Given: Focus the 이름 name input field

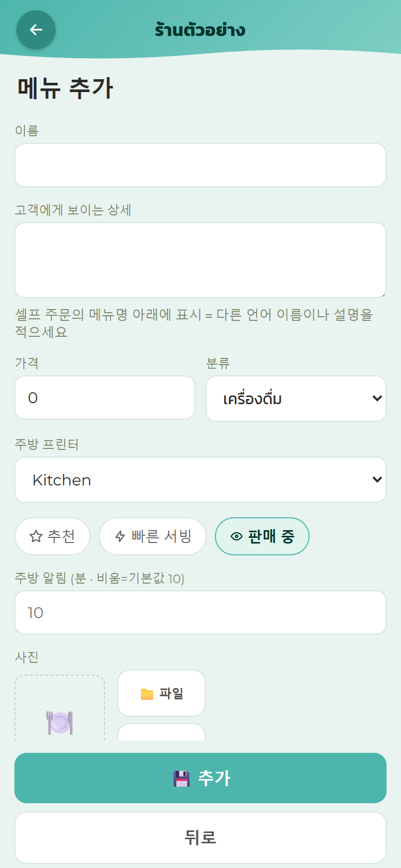Looking at the screenshot, I should [x=200, y=165].
